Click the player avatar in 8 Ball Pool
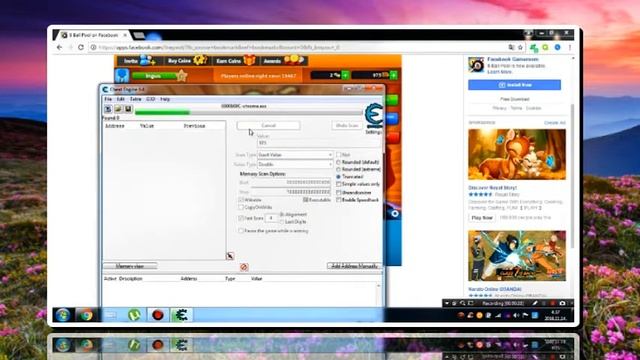Image resolution: width=640 pixels, height=360 pixels. tap(122, 76)
